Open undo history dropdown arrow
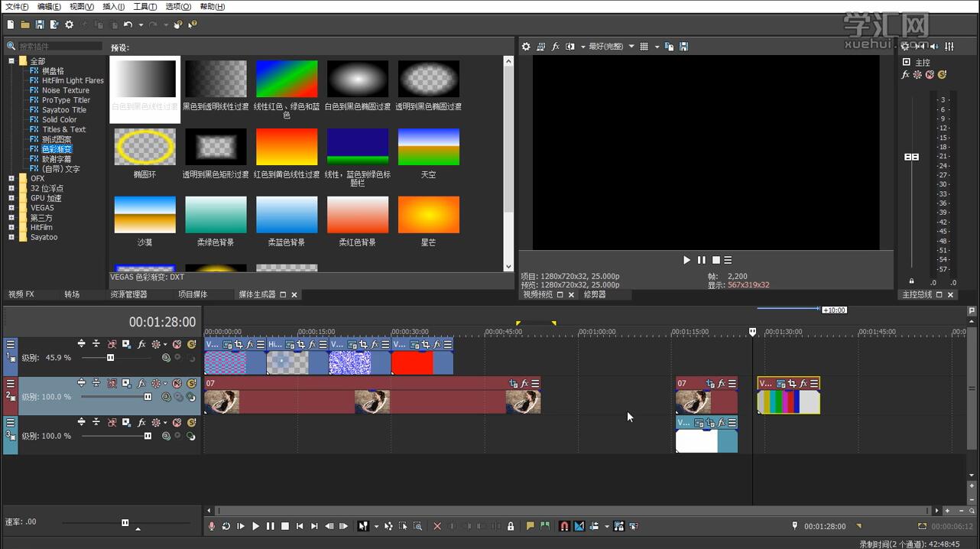This screenshot has height=549, width=980. click(139, 24)
